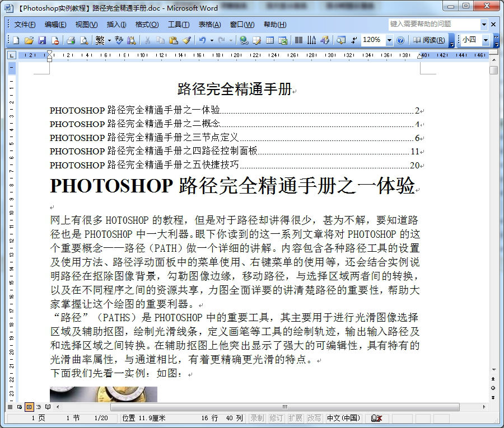Switch to Web Layout view
504x428 pixels.
coord(20,407)
